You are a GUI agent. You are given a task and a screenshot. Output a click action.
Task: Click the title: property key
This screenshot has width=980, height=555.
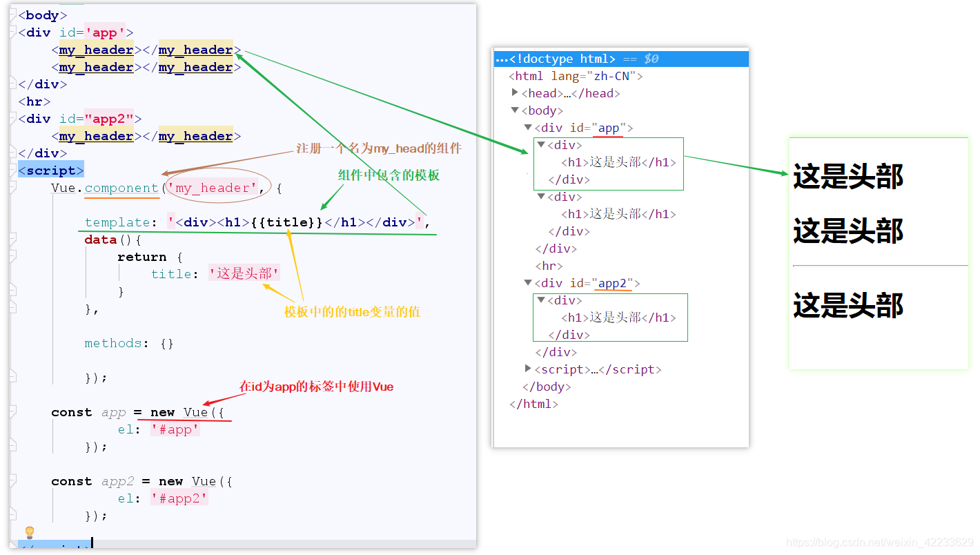[175, 274]
